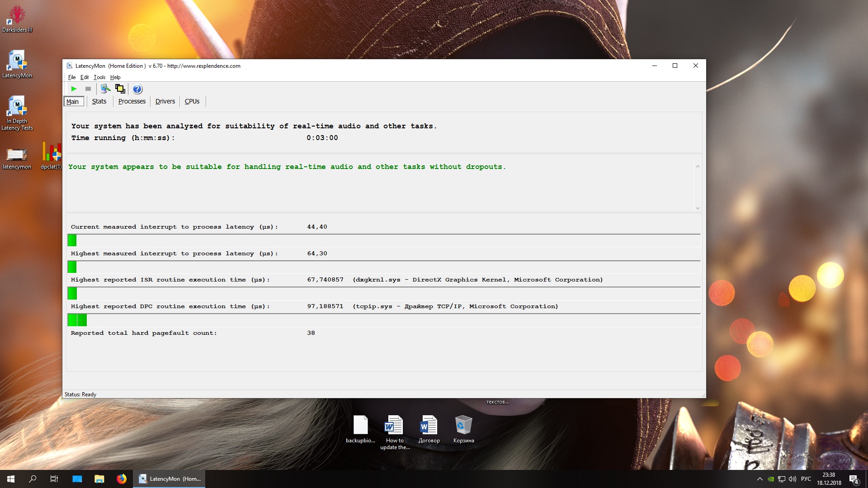Click the DPC routine execution time bar
868x488 pixels.
click(x=77, y=320)
